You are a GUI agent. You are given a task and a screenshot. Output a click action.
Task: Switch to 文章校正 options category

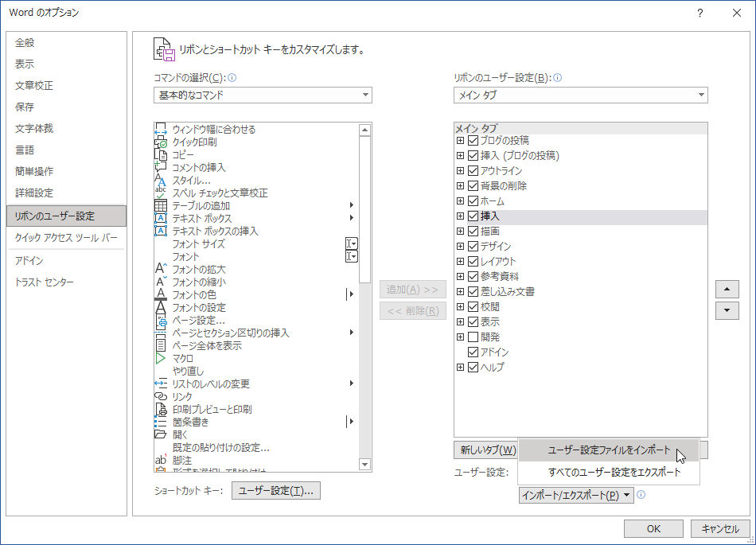[x=67, y=86]
